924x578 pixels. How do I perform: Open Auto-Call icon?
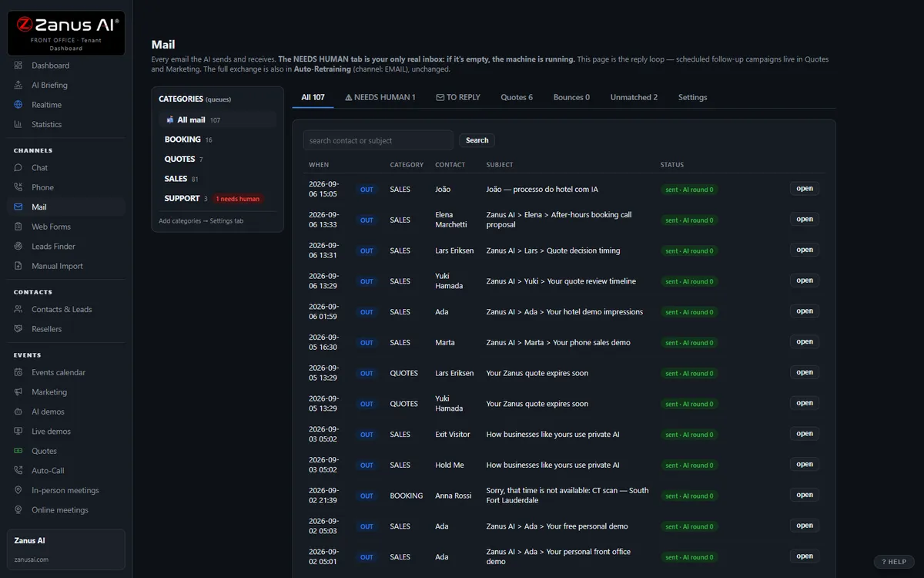point(18,470)
